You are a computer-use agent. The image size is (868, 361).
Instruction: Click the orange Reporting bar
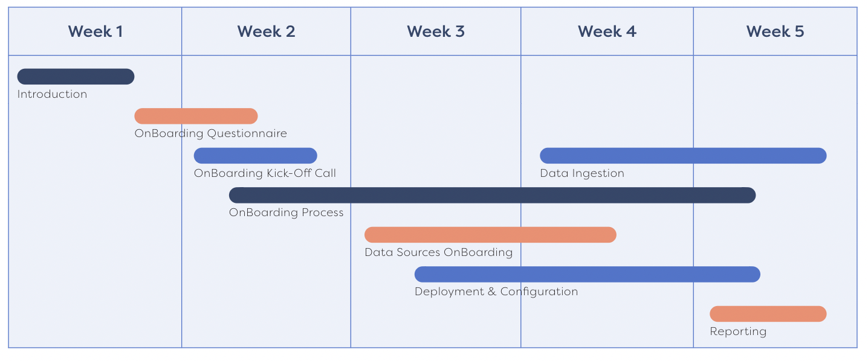pyautogui.click(x=768, y=314)
